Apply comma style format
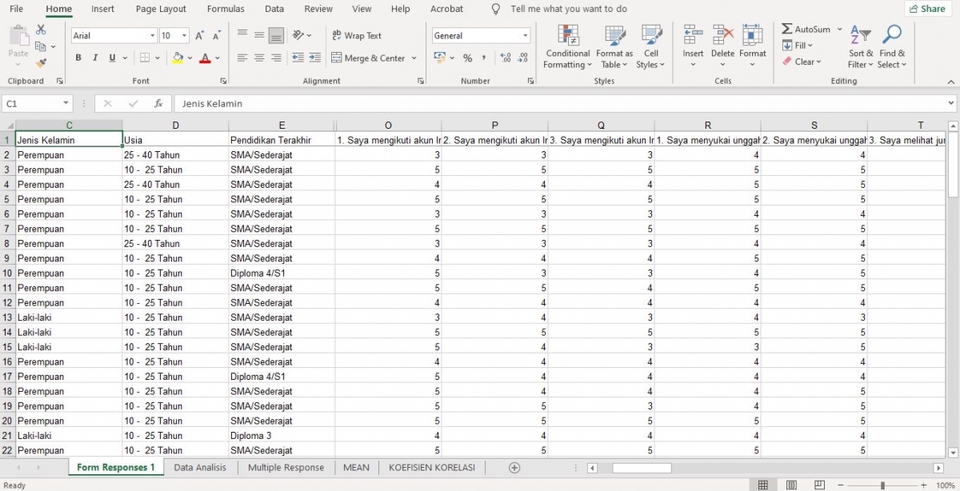This screenshot has height=491, width=960. 484,58
